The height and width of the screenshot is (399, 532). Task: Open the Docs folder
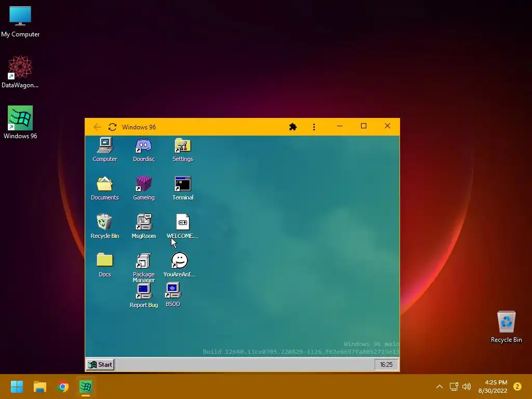[105, 264]
